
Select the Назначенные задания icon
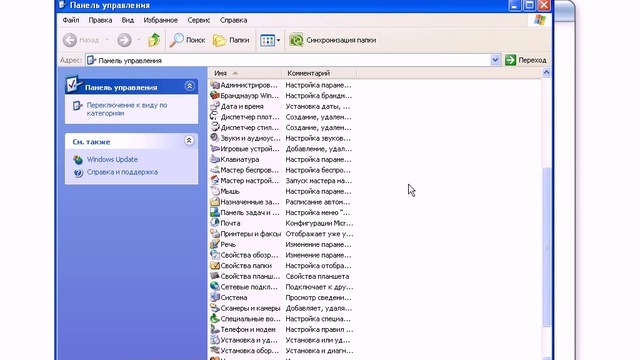coord(215,202)
